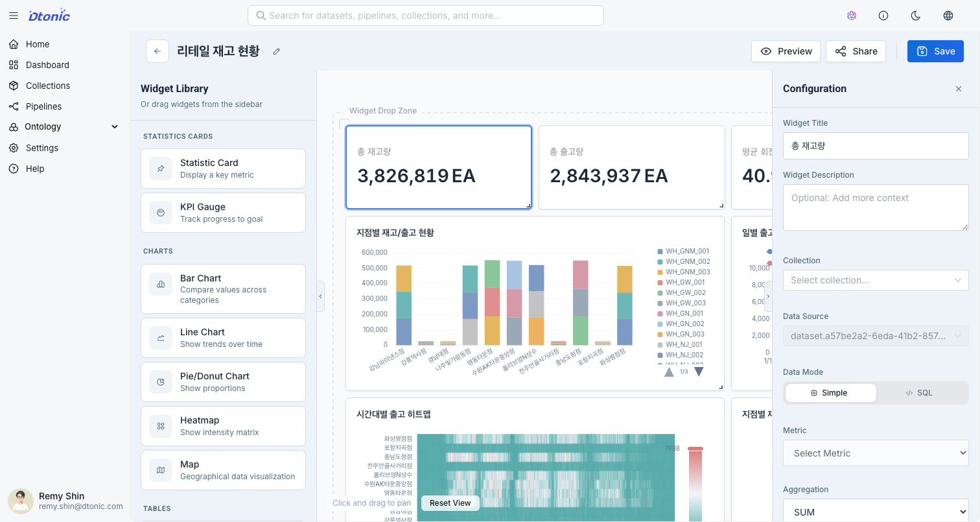Image resolution: width=980 pixels, height=522 pixels.
Task: Edit dashboard title pencil icon
Action: point(277,51)
